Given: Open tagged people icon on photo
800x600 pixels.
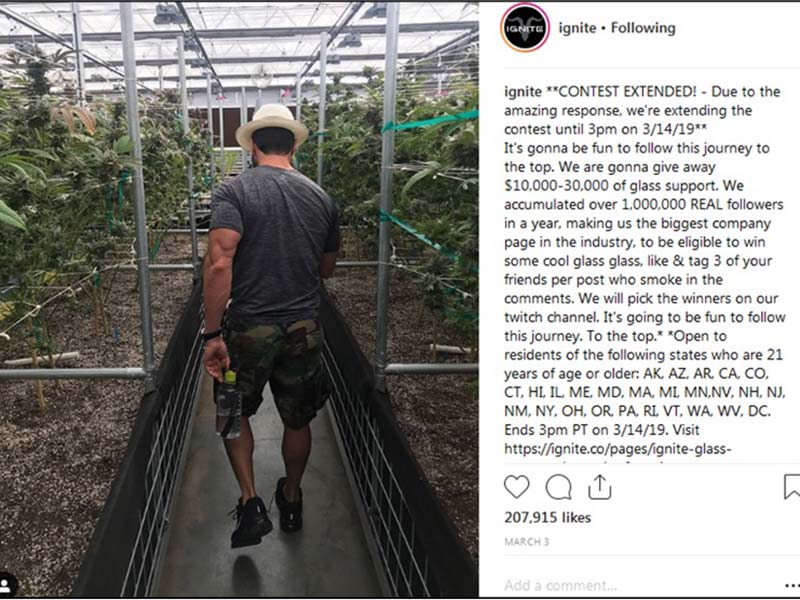Looking at the screenshot, I should tap(7, 584).
